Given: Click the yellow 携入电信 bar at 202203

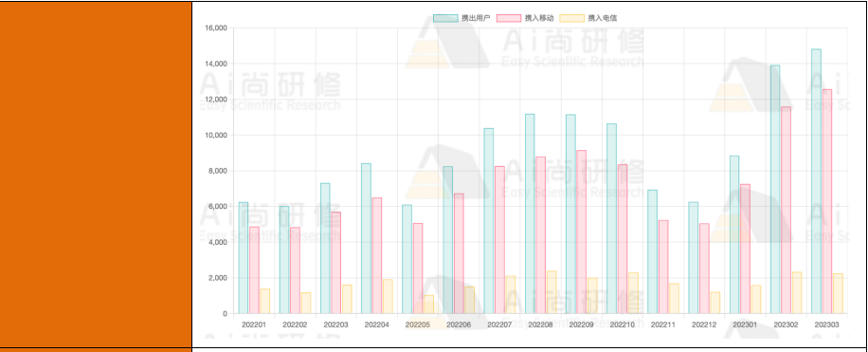Looking at the screenshot, I should 347,299.
